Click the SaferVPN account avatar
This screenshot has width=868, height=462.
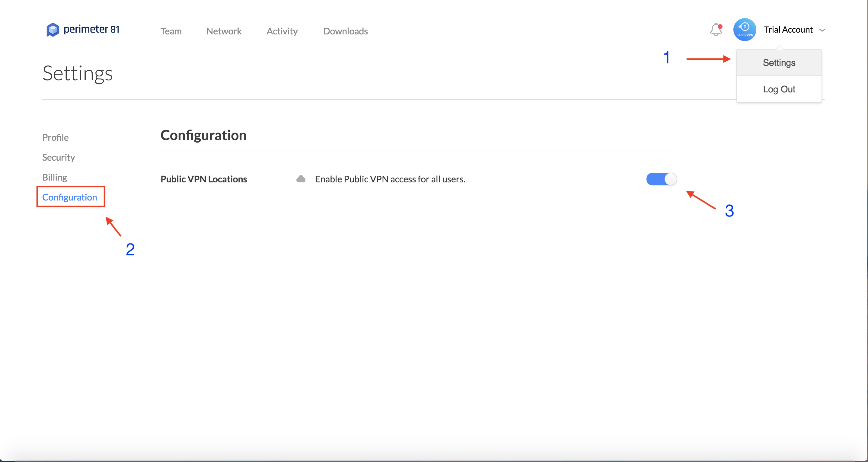[x=744, y=30]
